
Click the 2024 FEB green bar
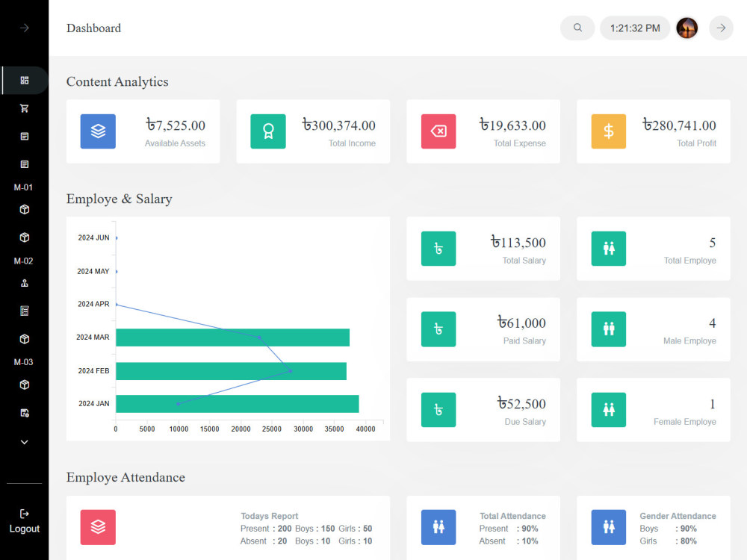tap(231, 371)
